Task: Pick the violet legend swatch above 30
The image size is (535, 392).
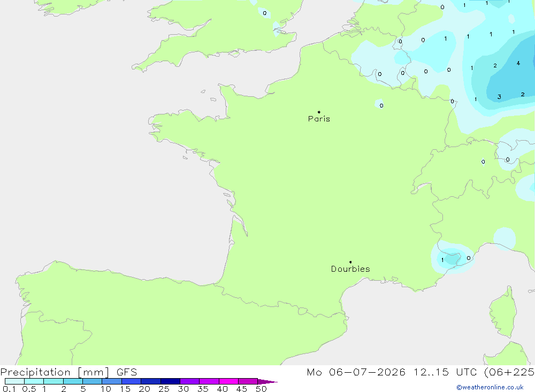Action: [190, 381]
